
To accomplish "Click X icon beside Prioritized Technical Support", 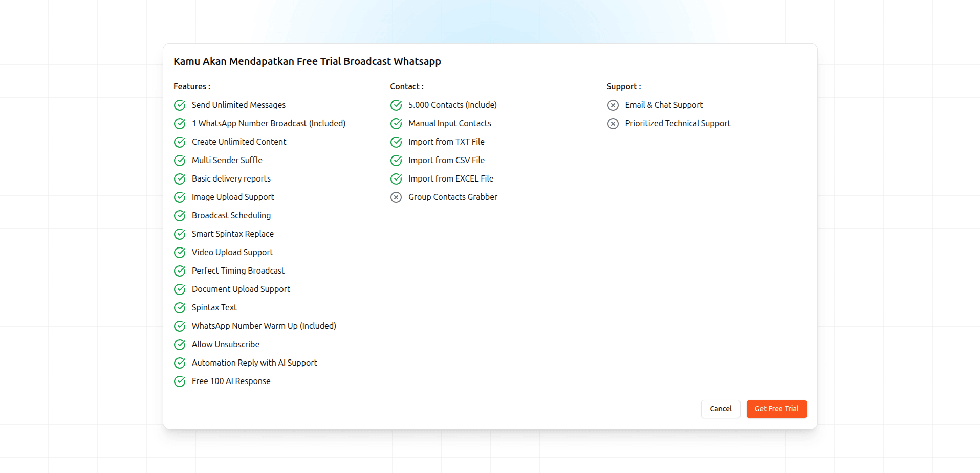I will click(613, 124).
